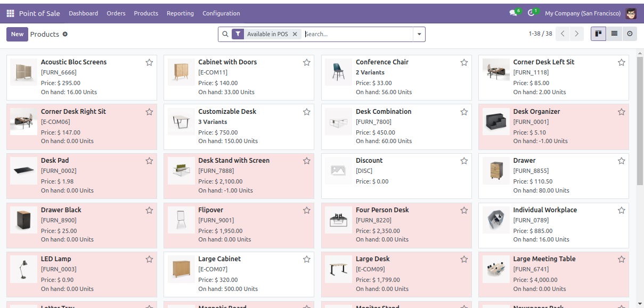Toggle favorite on Corner Desk Right Sit
Screen dimensions: 644x308
149,112
